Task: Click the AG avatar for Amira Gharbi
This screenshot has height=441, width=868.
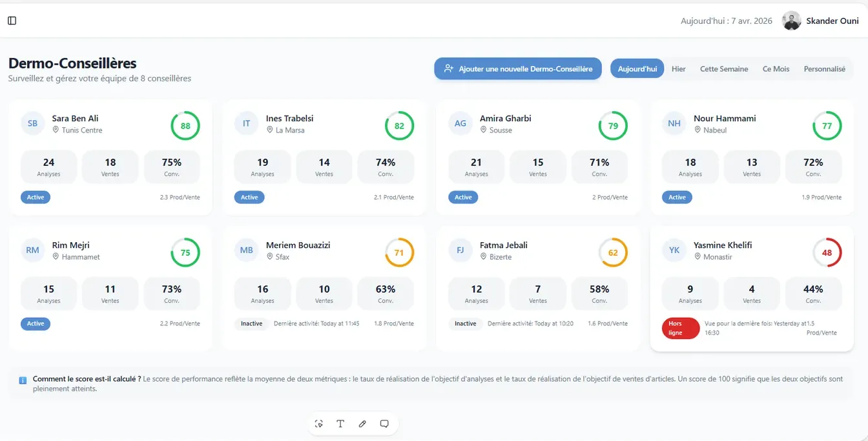Action: coord(460,123)
